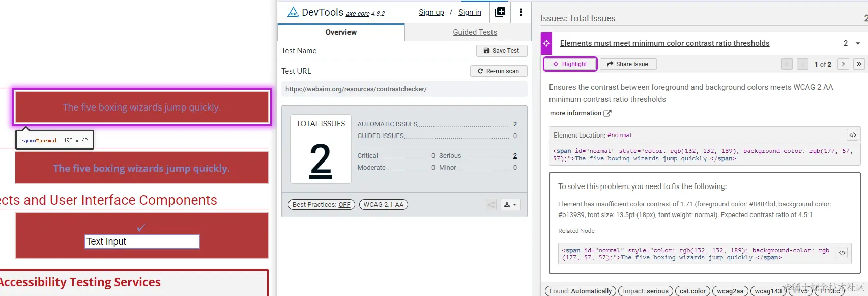This screenshot has width=868, height=296.
Task: Open the start new scan icon
Action: click(x=500, y=12)
